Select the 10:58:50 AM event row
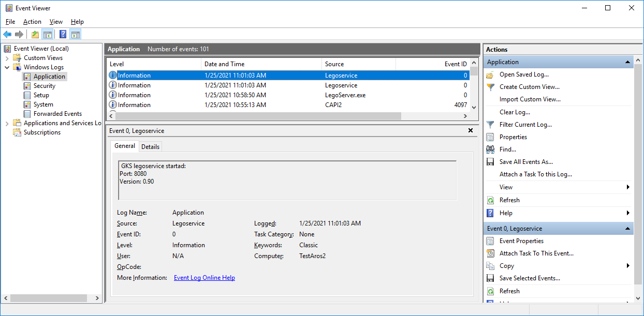This screenshot has width=644, height=316. click(288, 95)
